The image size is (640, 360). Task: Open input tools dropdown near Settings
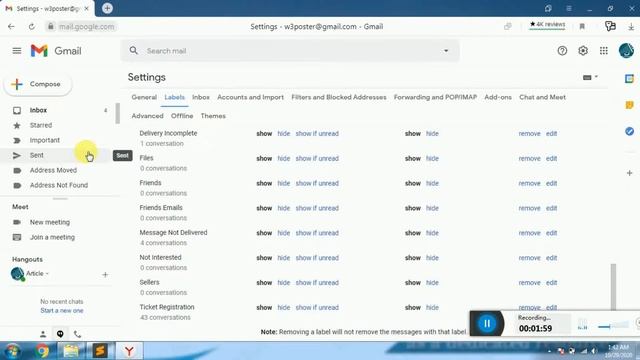pos(590,77)
